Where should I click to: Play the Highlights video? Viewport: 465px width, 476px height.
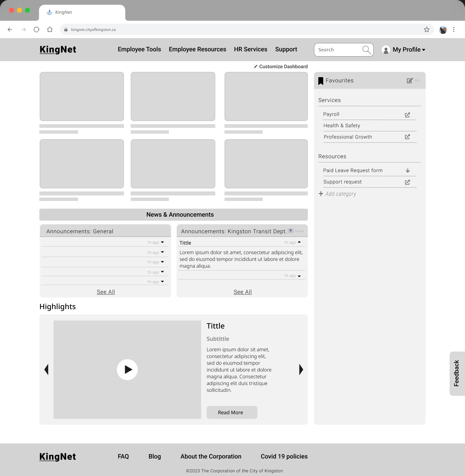click(x=127, y=369)
